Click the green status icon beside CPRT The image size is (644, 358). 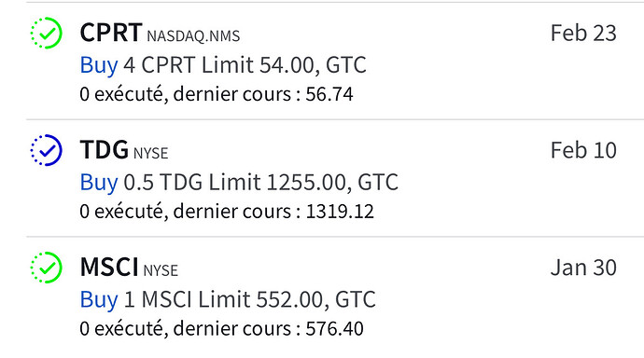pos(47,33)
